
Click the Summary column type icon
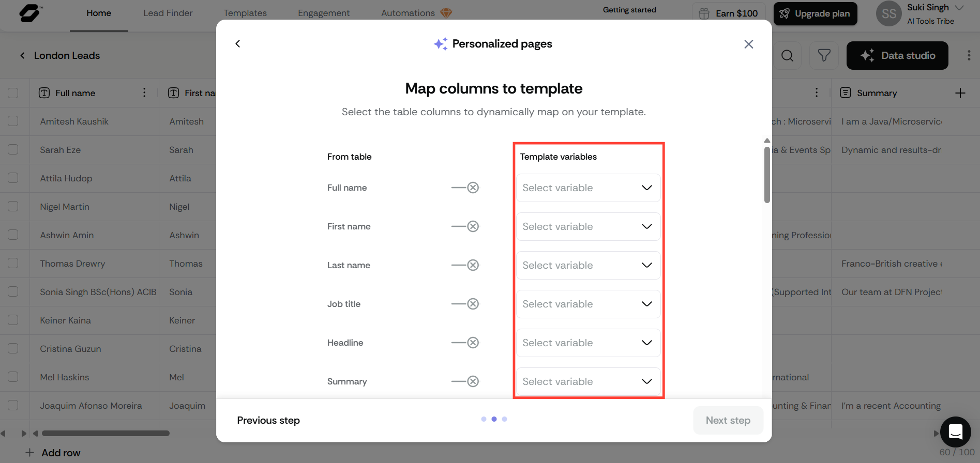(x=846, y=93)
